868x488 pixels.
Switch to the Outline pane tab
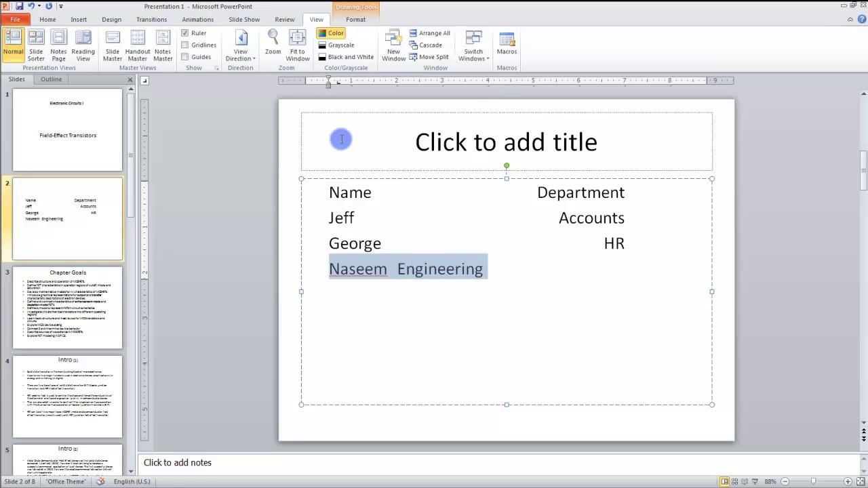51,79
